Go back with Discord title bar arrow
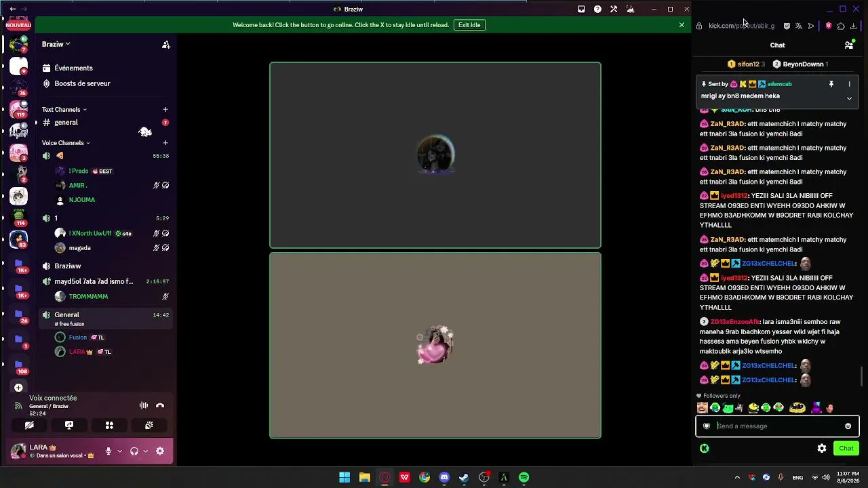This screenshot has height=488, width=868. tap(12, 9)
